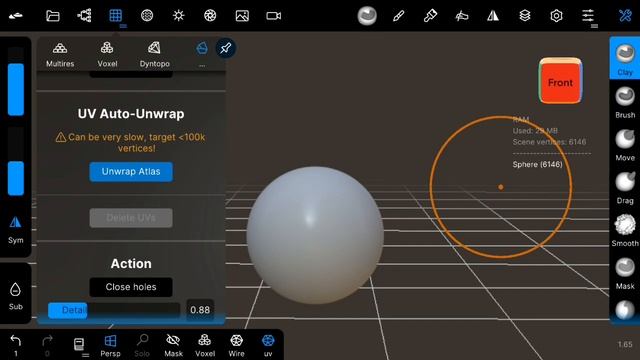Click the Undo arrow
This screenshot has width=640, height=360.
coord(16,345)
